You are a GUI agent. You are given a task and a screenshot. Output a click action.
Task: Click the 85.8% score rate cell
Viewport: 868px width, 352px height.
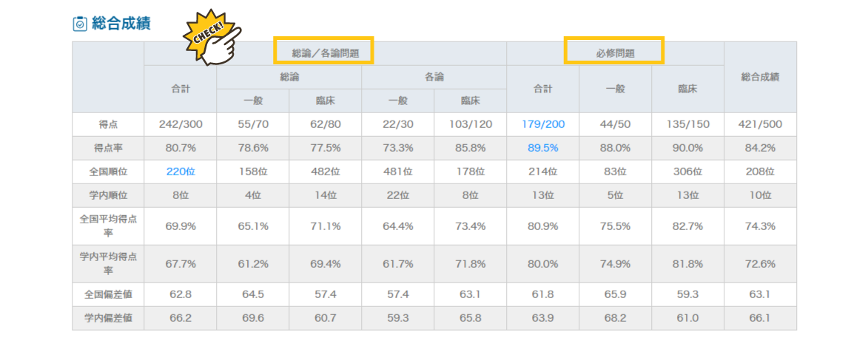(471, 149)
